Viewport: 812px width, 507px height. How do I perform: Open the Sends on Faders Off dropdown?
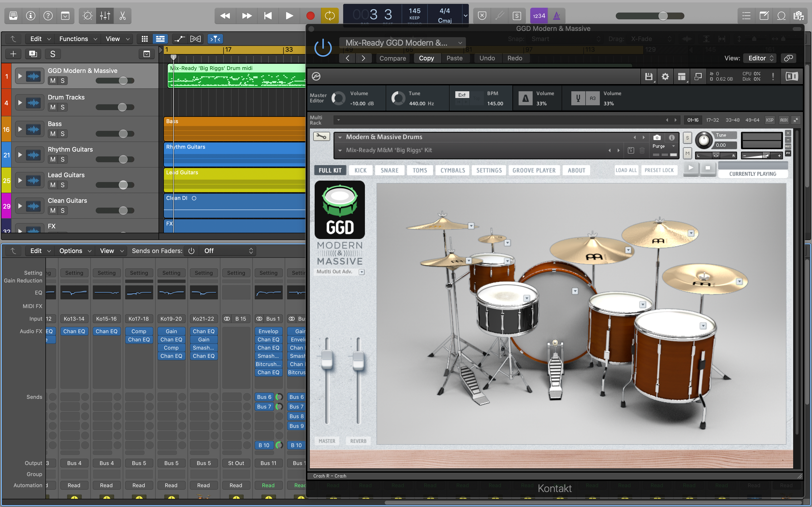tap(228, 251)
